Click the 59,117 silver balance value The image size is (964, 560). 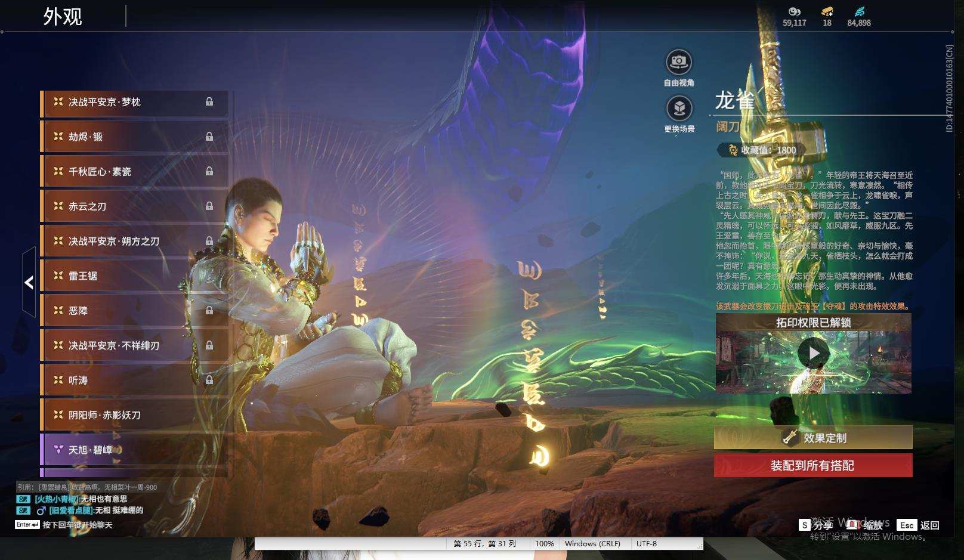(794, 23)
